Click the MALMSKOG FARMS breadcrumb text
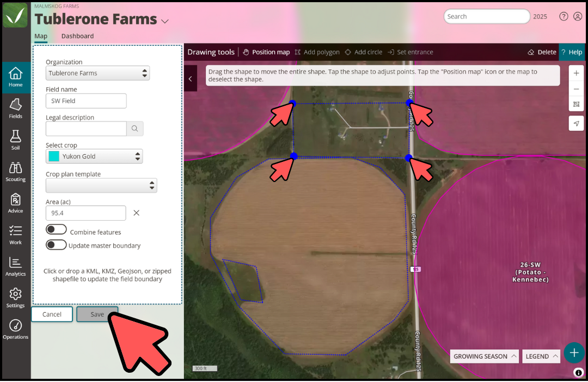 pos(57,6)
